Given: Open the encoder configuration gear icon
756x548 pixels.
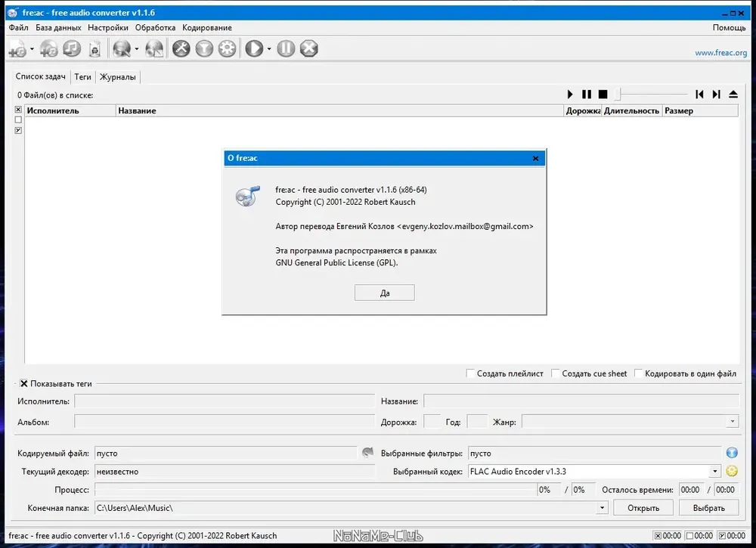Looking at the screenshot, I should (x=227, y=48).
